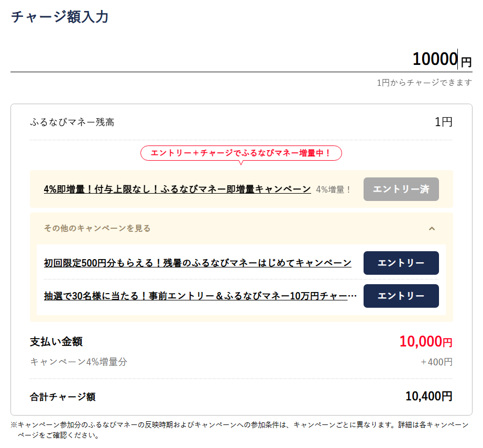
Task: Collapse campaigns with the chevron-up icon
Action: tap(432, 229)
